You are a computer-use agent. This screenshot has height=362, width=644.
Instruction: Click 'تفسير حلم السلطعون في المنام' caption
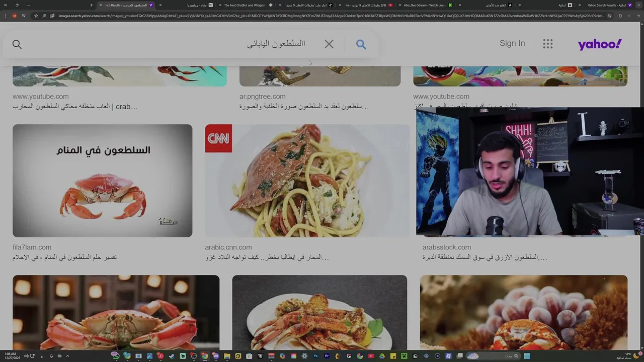tap(64, 257)
